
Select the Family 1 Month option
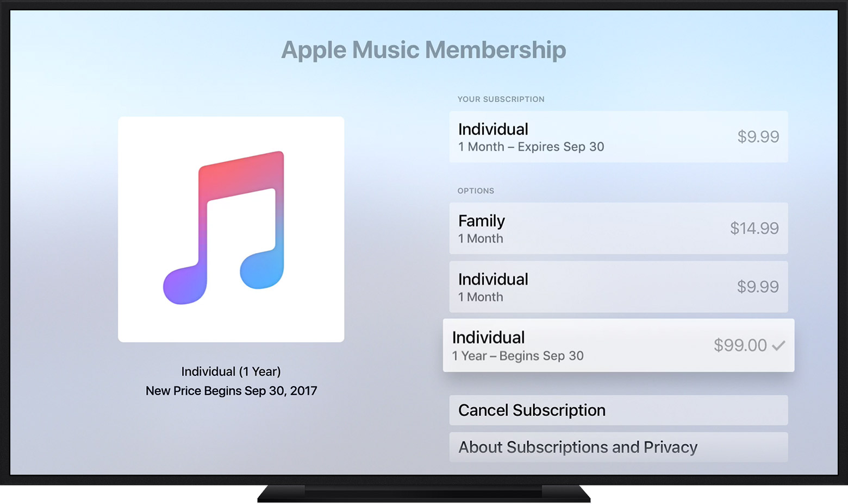coord(619,228)
